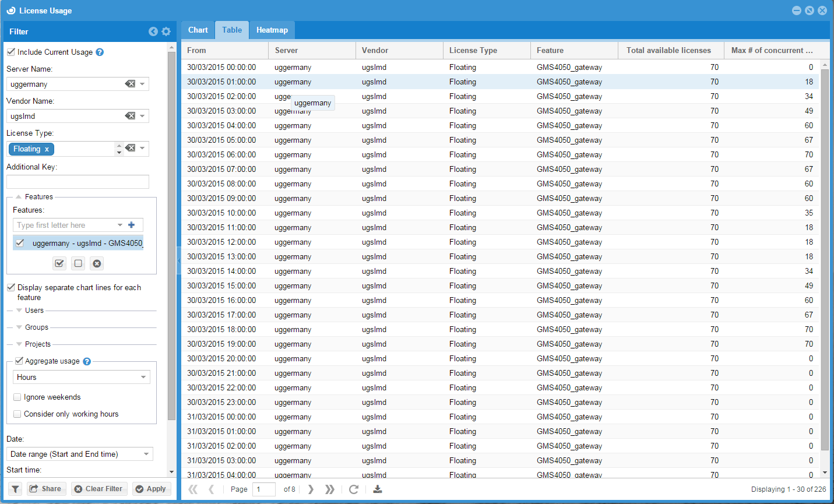Image resolution: width=834 pixels, height=504 pixels.
Task: Add a feature with the plus icon
Action: [131, 225]
